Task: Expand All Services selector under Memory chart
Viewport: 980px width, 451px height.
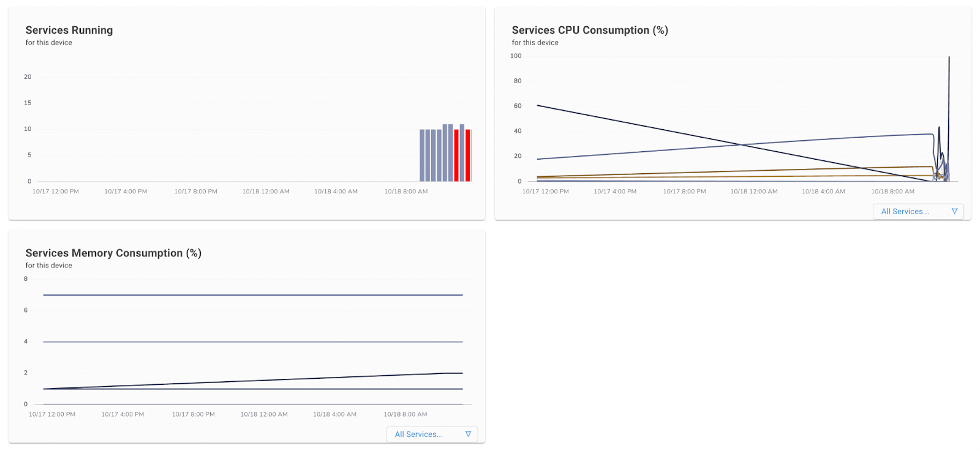Action: pyautogui.click(x=419, y=434)
